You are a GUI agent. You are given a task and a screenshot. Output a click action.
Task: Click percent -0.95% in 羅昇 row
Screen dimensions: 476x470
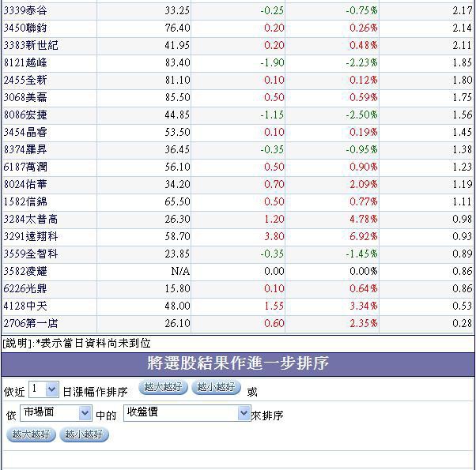tap(361, 149)
